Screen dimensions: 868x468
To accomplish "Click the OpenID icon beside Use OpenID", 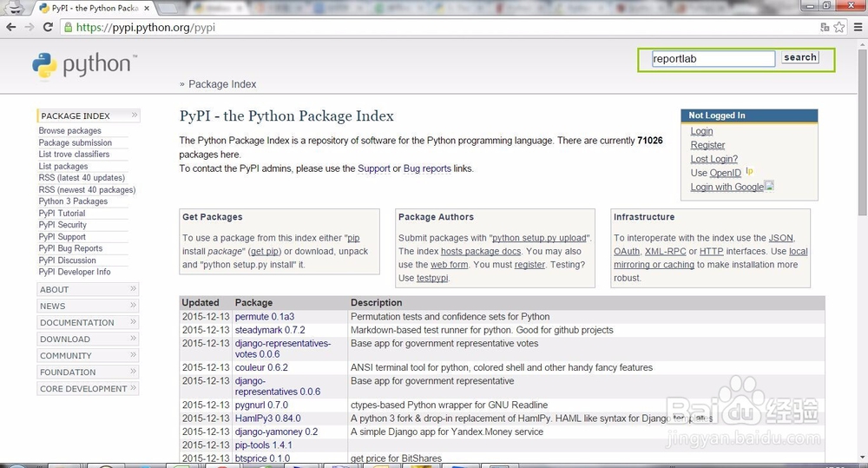I will (x=749, y=171).
